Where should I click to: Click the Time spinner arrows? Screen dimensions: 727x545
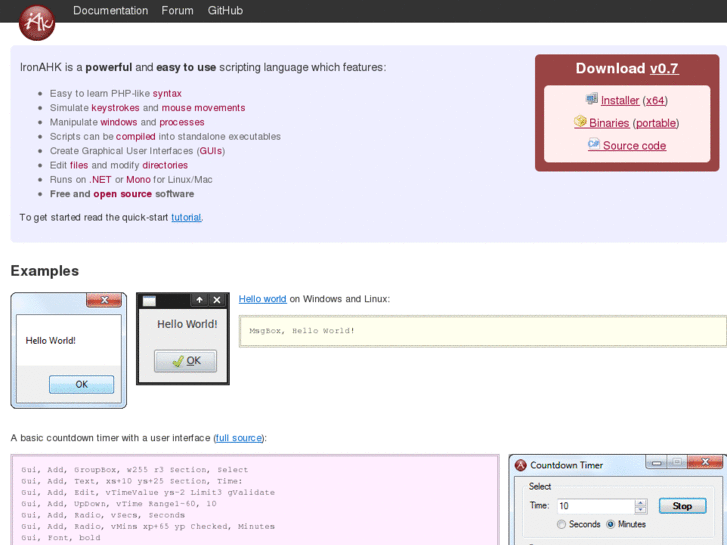click(641, 506)
